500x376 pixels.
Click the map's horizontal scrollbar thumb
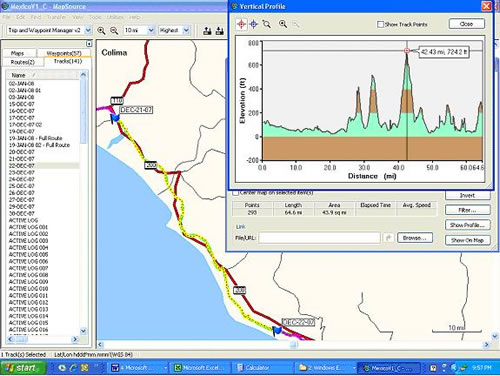294,345
